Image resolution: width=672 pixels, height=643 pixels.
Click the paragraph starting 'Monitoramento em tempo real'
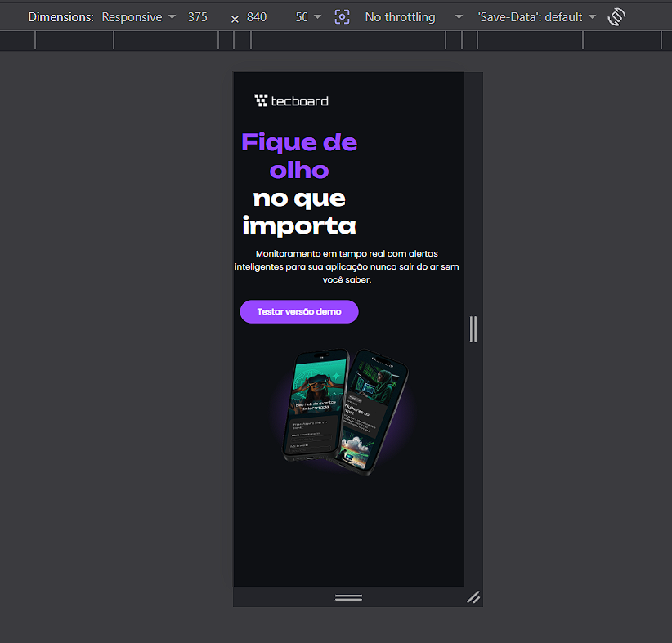(347, 266)
